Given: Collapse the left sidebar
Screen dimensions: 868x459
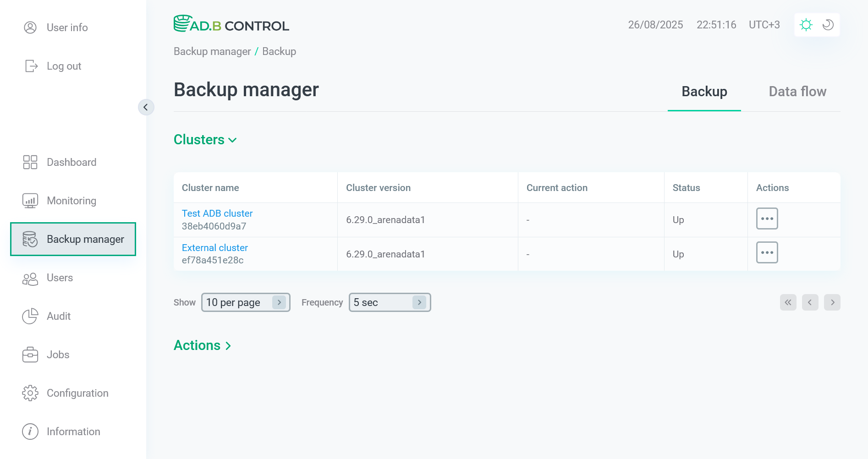Looking at the screenshot, I should (x=146, y=107).
